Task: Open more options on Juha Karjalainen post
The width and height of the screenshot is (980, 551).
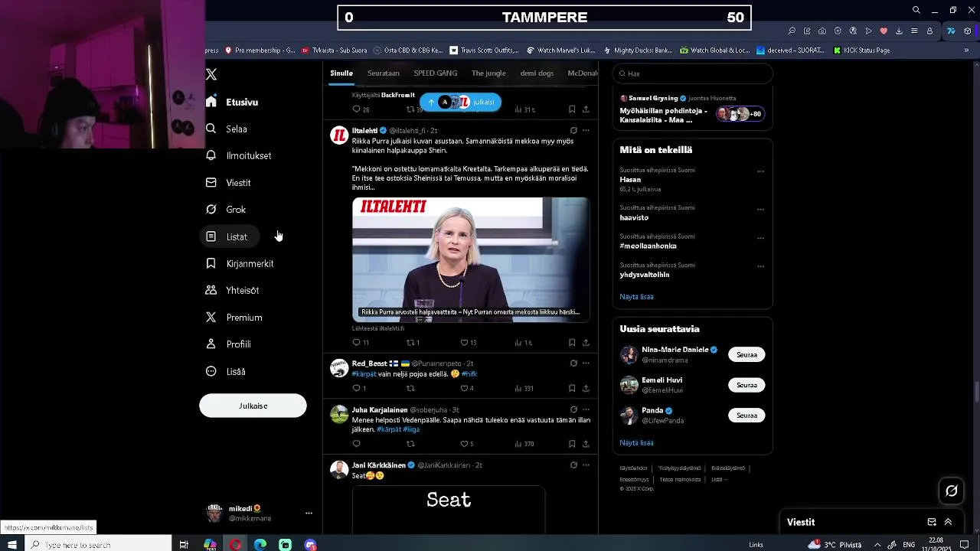Action: 586,410
